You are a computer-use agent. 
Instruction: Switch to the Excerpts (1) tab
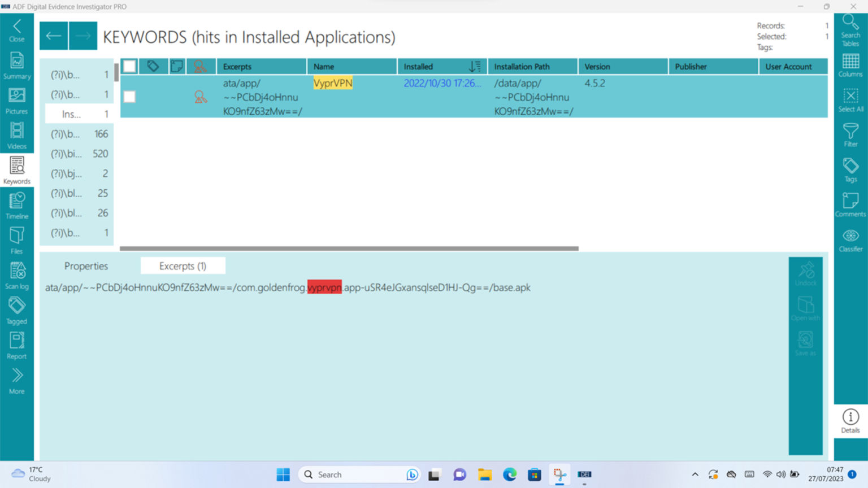[183, 266]
